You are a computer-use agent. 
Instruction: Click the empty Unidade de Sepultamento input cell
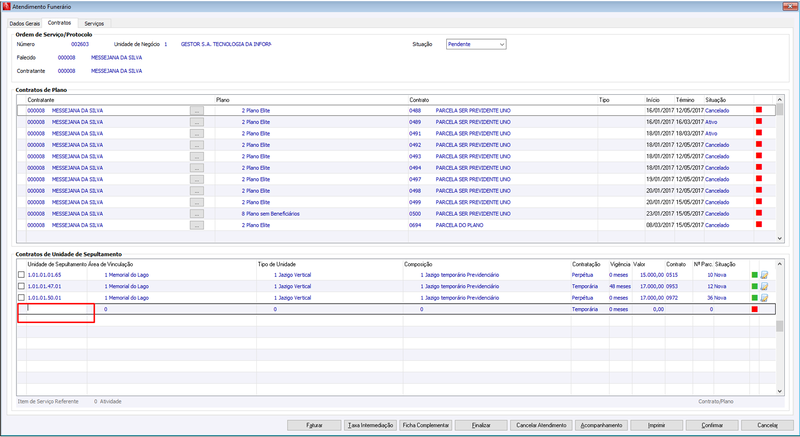tap(56, 309)
